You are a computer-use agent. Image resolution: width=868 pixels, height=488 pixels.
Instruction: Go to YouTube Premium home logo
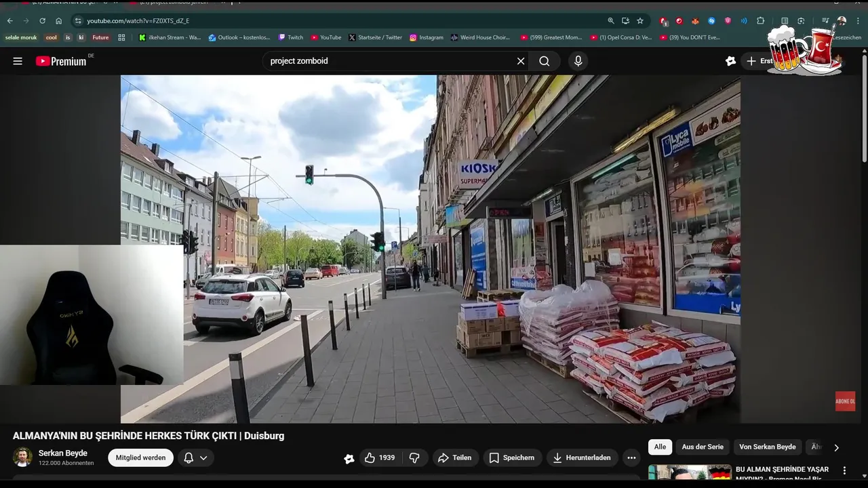61,61
